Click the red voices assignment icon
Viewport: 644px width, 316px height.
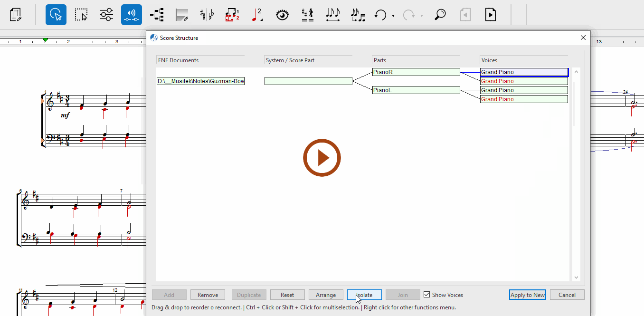tap(232, 15)
